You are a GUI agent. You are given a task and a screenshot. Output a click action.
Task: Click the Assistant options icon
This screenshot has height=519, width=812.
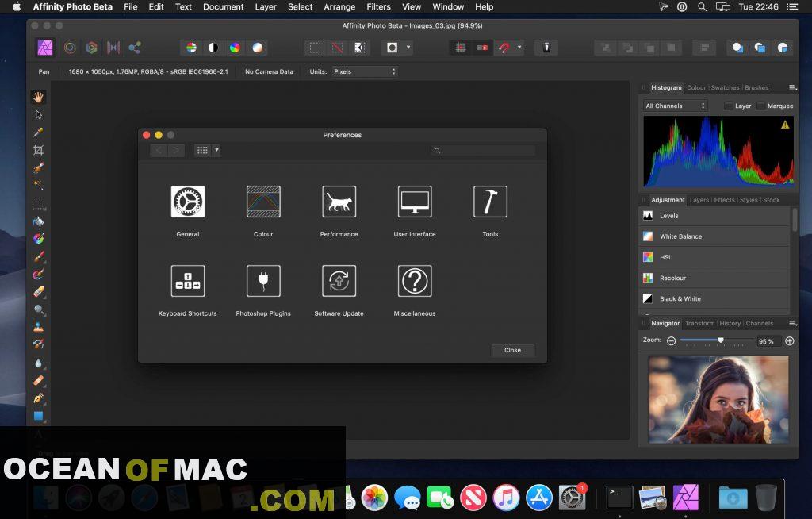546,48
